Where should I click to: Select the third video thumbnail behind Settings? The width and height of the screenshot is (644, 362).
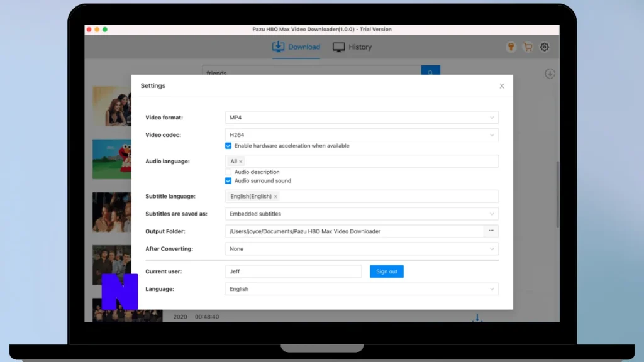pyautogui.click(x=112, y=212)
